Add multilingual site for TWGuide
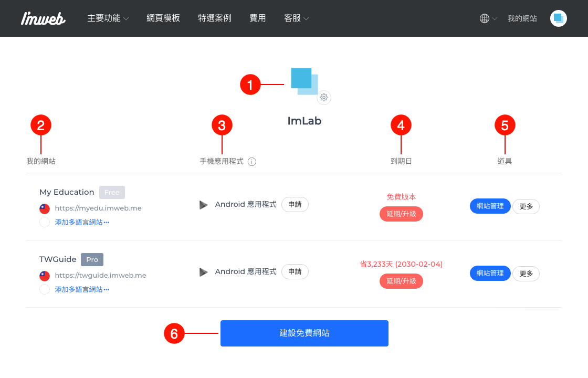The image size is (588, 378). [x=82, y=289]
